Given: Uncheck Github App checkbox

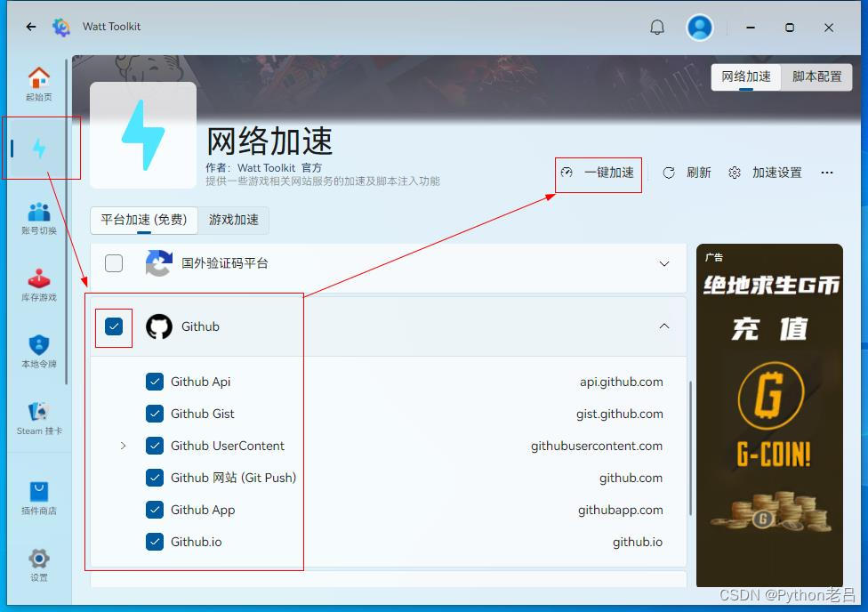Looking at the screenshot, I should pyautogui.click(x=155, y=510).
